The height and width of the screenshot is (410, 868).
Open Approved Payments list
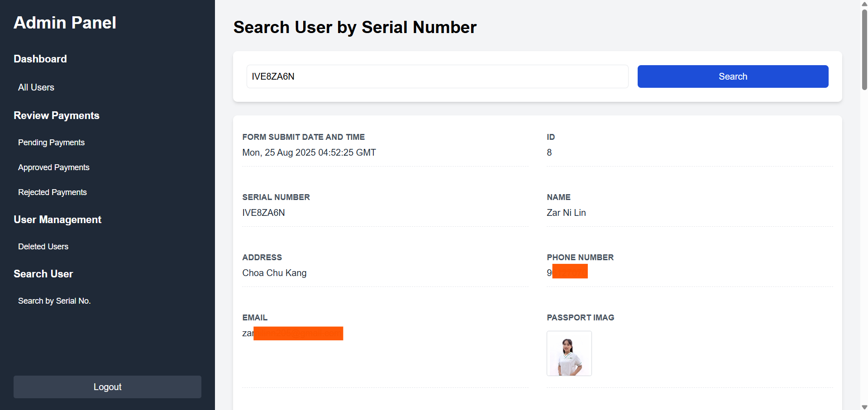(x=53, y=167)
